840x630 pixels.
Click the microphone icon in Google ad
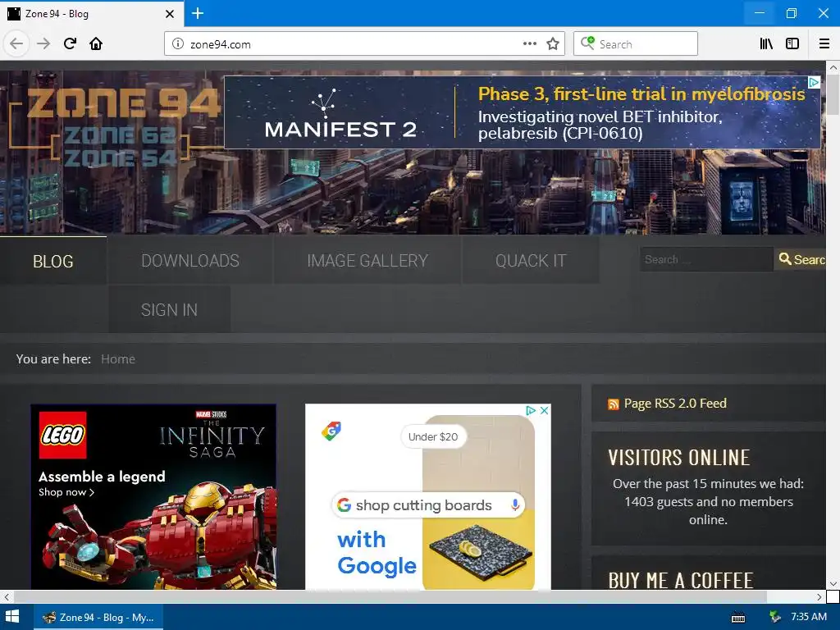click(x=515, y=504)
